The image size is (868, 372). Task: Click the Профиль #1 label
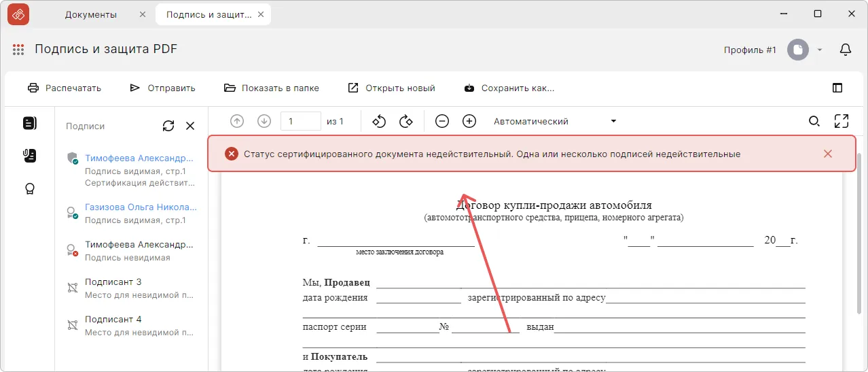pos(750,50)
